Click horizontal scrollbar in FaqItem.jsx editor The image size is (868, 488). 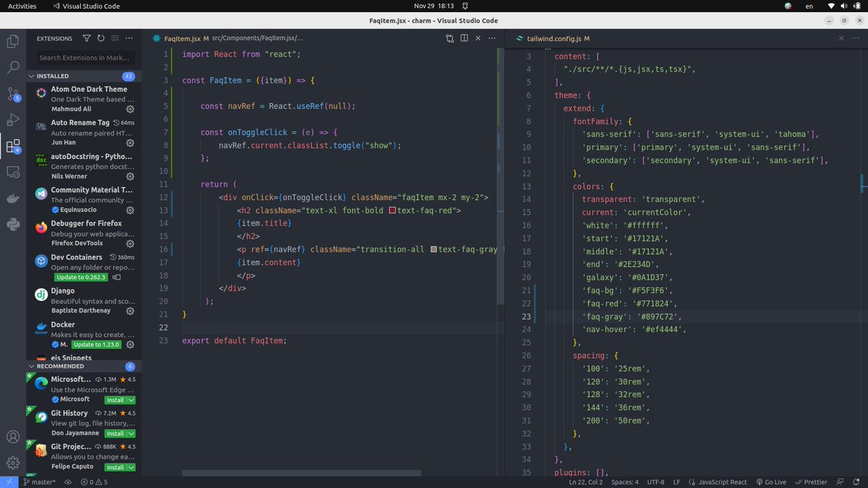tap(302, 473)
